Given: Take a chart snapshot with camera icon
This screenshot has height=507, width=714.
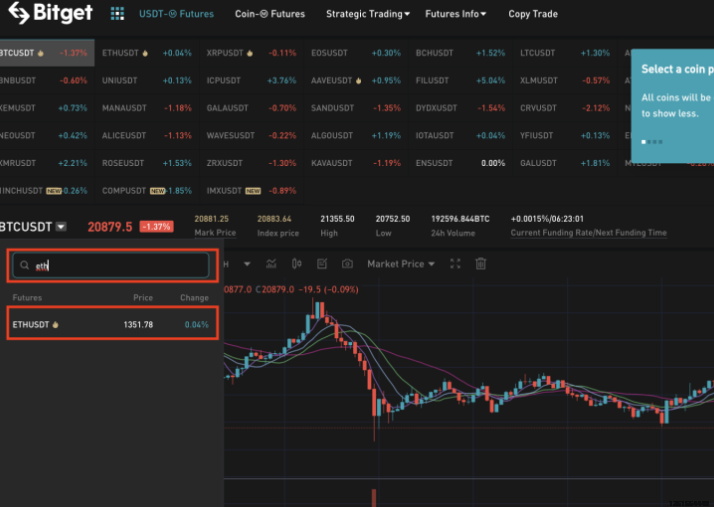Looking at the screenshot, I should (x=347, y=264).
